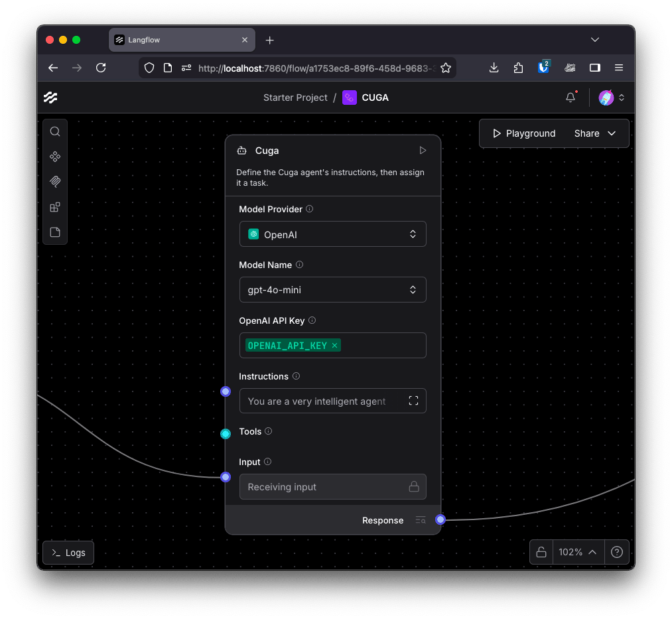
Task: Add a sticky note from sidebar
Action: coord(55,232)
